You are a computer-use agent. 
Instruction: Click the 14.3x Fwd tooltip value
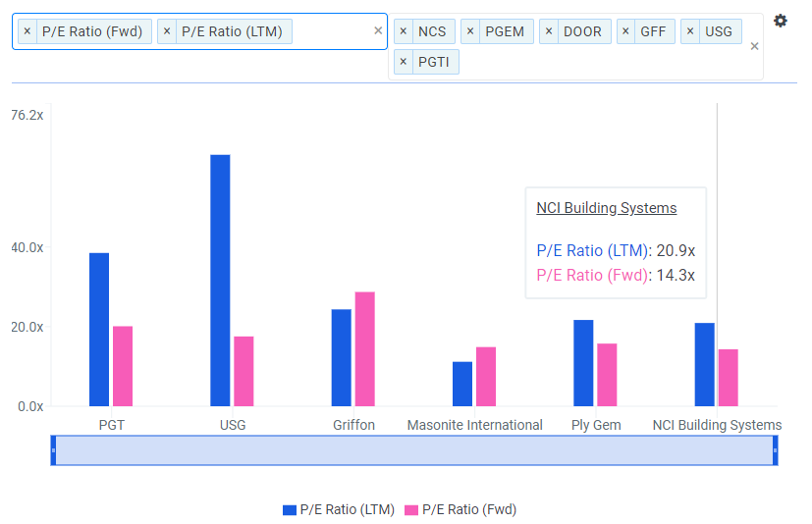(x=676, y=275)
